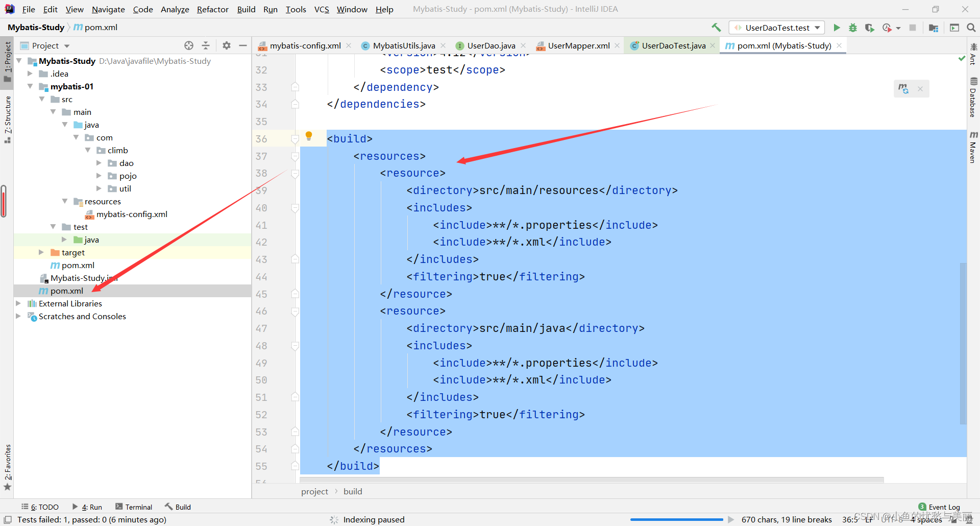The image size is (980, 526).
Task: Run the UserDaoTest configuration
Action: click(x=837, y=28)
